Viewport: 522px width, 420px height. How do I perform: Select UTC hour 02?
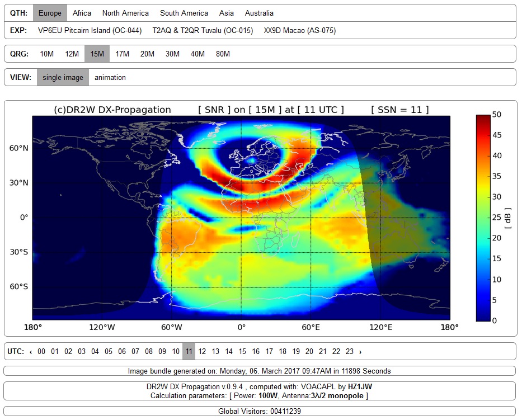tap(68, 351)
